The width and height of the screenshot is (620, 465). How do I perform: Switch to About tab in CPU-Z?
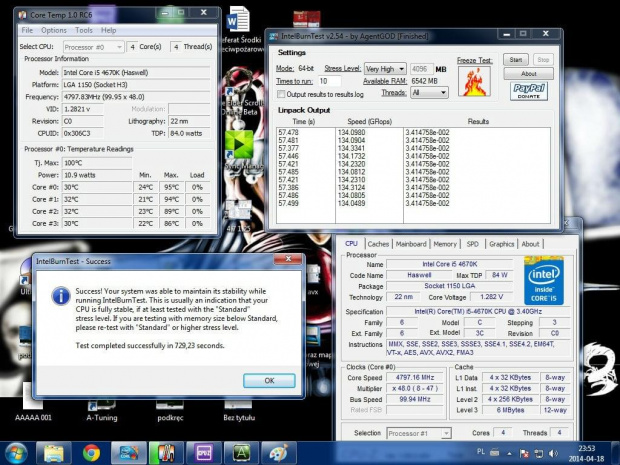point(530,244)
